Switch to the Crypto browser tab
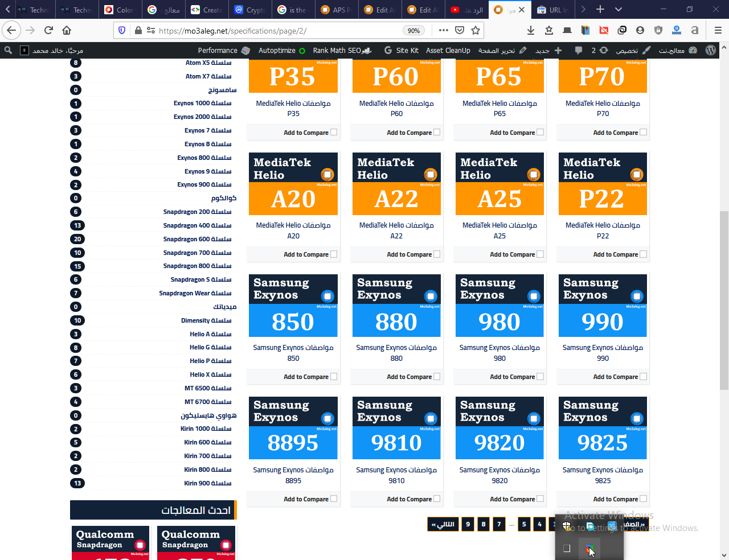Screen dimensions: 729x560 (x=251, y=10)
